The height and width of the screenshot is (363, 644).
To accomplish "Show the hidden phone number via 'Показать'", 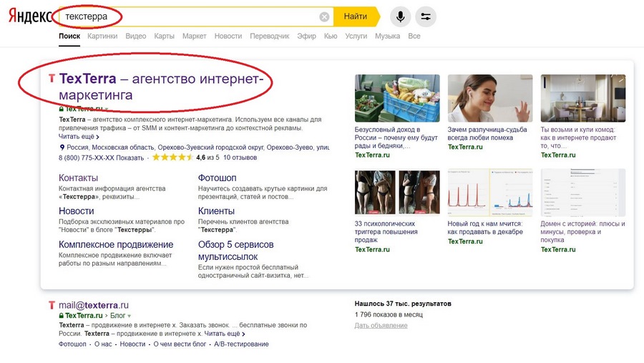I will coord(130,158).
